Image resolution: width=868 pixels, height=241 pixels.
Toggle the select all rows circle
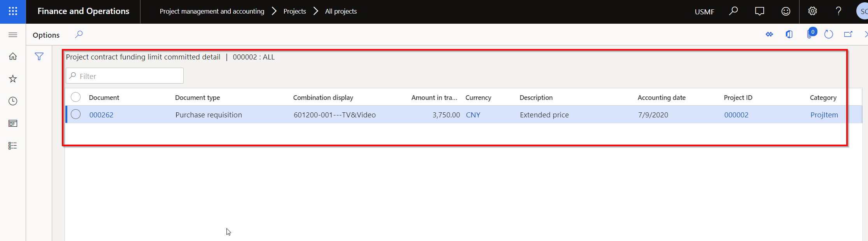(x=76, y=97)
